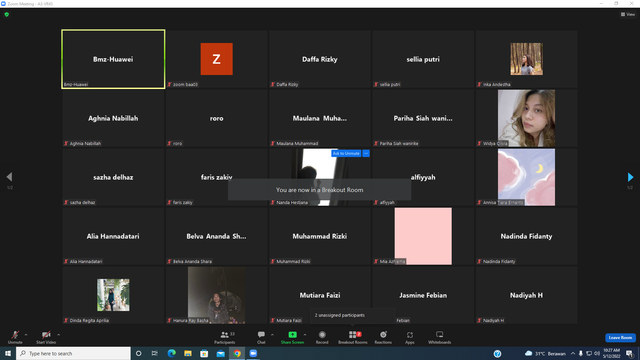The image size is (640, 360).
Task: Click the sazha delhaz tile
Action: [x=113, y=177]
